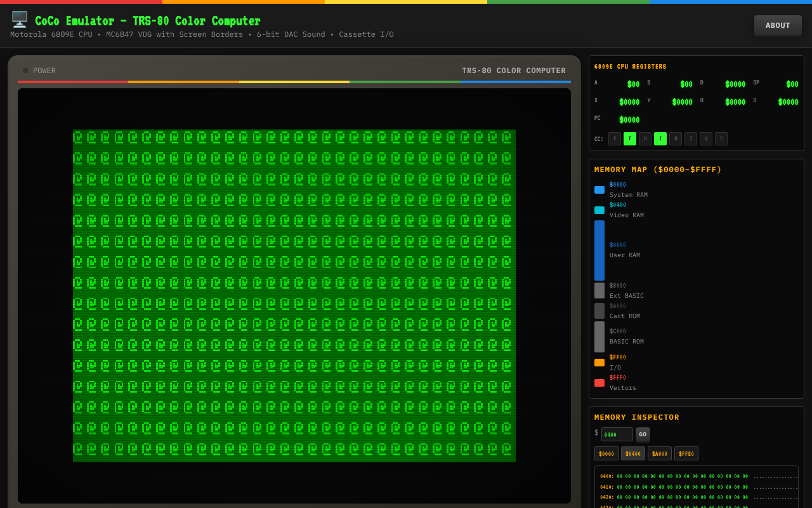Image resolution: width=812 pixels, height=508 pixels.
Task: Jump to memory address $FFE0
Action: pos(686,453)
